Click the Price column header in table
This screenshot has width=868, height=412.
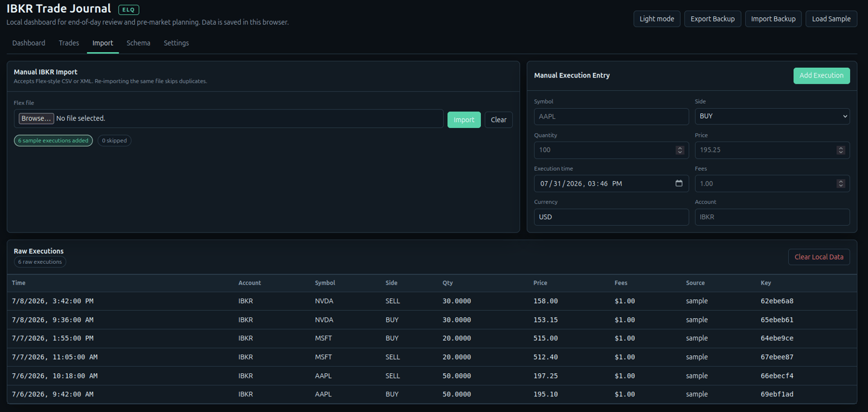[540, 283]
